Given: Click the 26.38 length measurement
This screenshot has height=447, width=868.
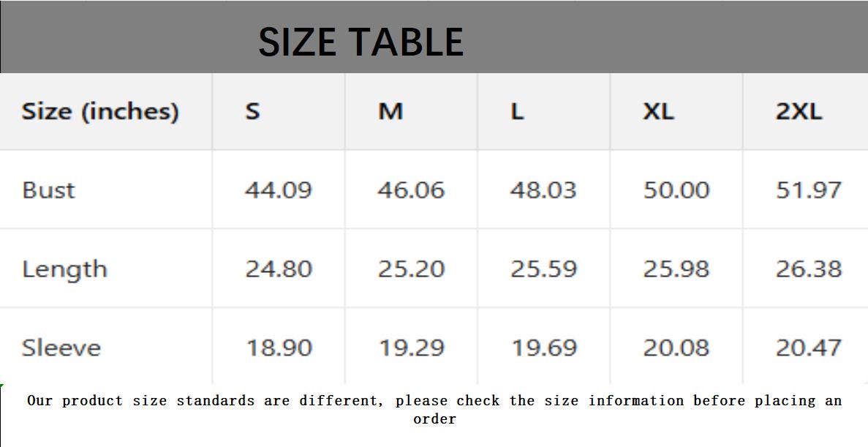Looking at the screenshot, I should pyautogui.click(x=809, y=269).
